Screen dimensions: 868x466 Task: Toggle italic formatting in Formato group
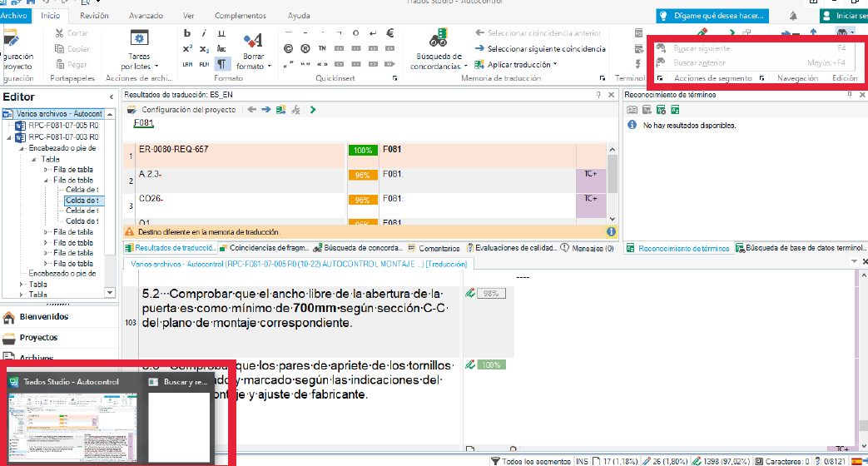click(204, 33)
